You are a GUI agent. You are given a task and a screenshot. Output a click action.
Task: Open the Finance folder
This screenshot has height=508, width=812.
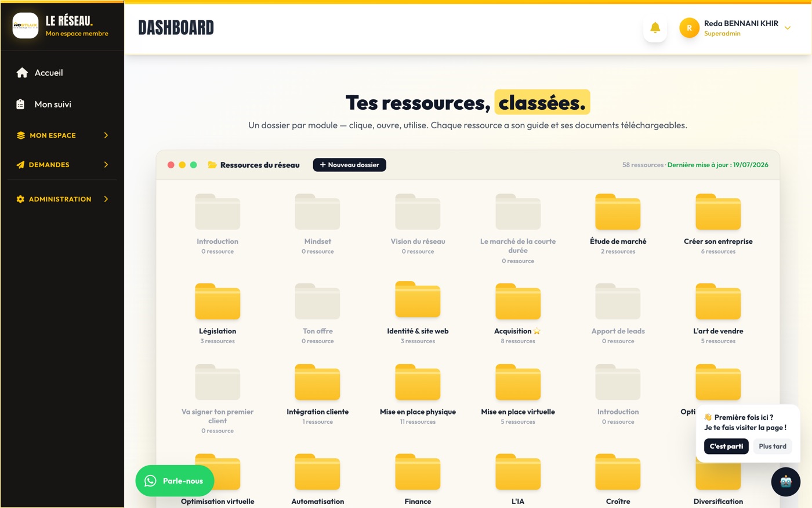coord(418,479)
